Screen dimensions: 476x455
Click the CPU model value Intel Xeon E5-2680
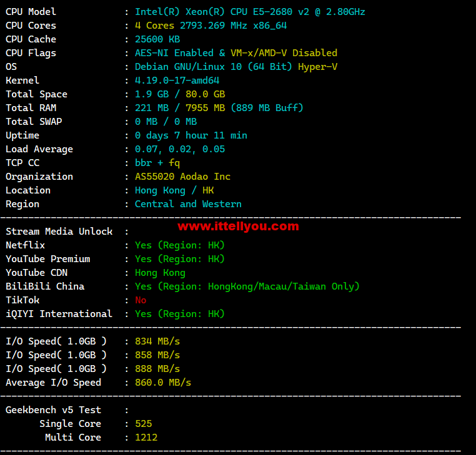click(250, 12)
